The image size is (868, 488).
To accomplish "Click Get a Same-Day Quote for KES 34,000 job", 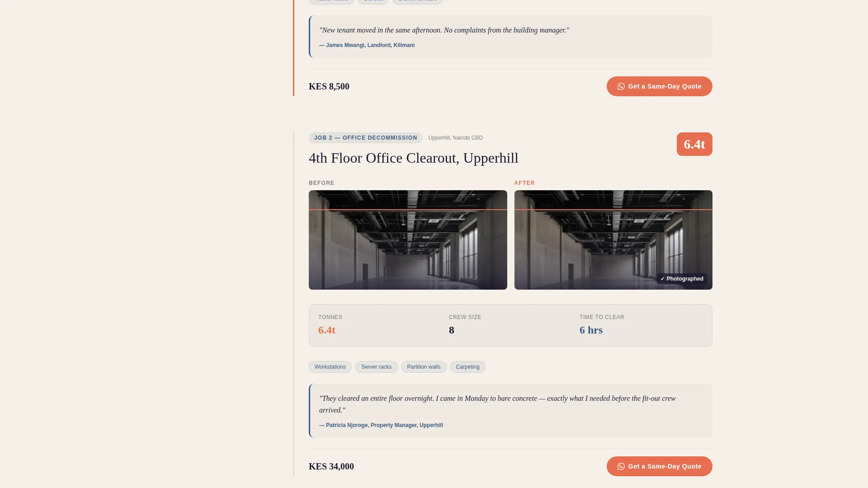I will (x=659, y=466).
